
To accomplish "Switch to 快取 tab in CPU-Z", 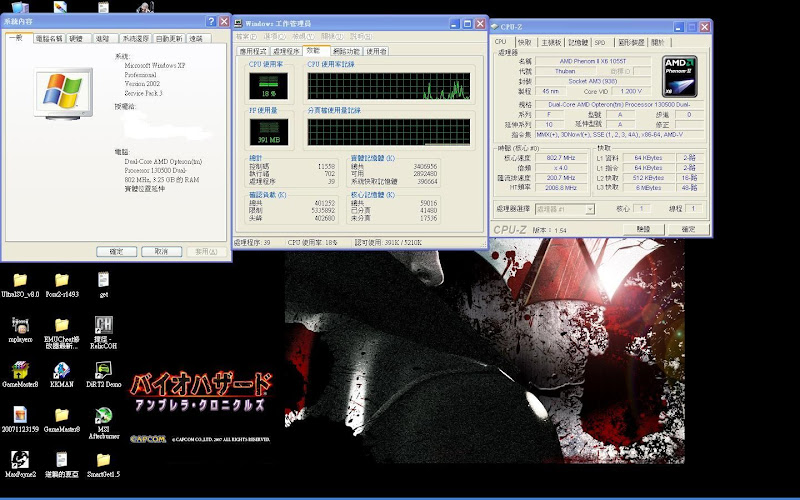I will coord(524,42).
